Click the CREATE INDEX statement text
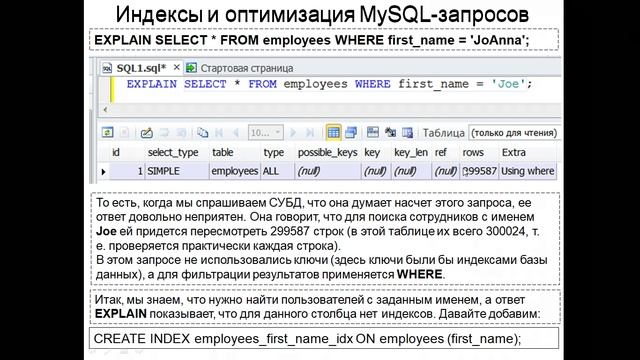The width and height of the screenshot is (640, 360). click(x=307, y=339)
